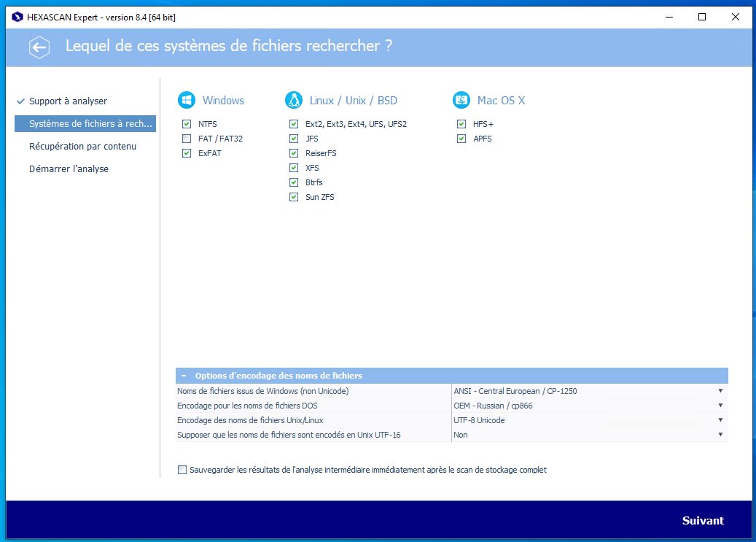Click the page title 'Lequel de ces systèmes de fichiers rechercher ?'
This screenshot has width=756, height=542.
coord(229,46)
